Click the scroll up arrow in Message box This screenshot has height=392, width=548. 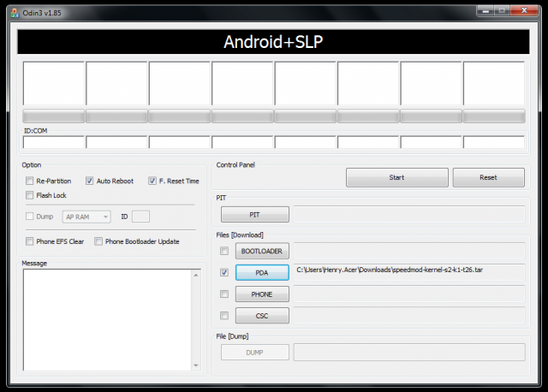click(196, 276)
